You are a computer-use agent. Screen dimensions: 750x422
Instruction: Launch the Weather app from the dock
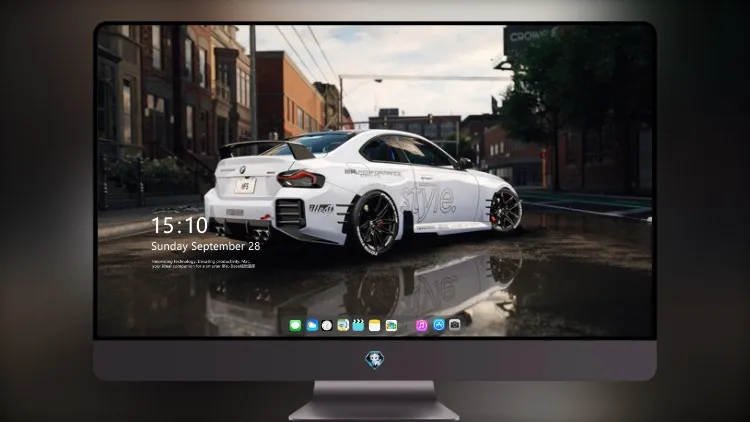click(311, 326)
